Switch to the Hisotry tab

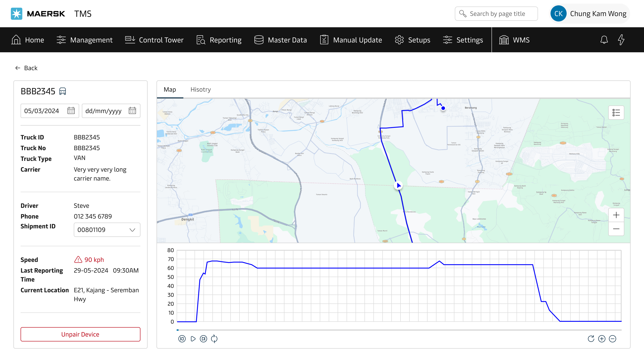tap(201, 89)
